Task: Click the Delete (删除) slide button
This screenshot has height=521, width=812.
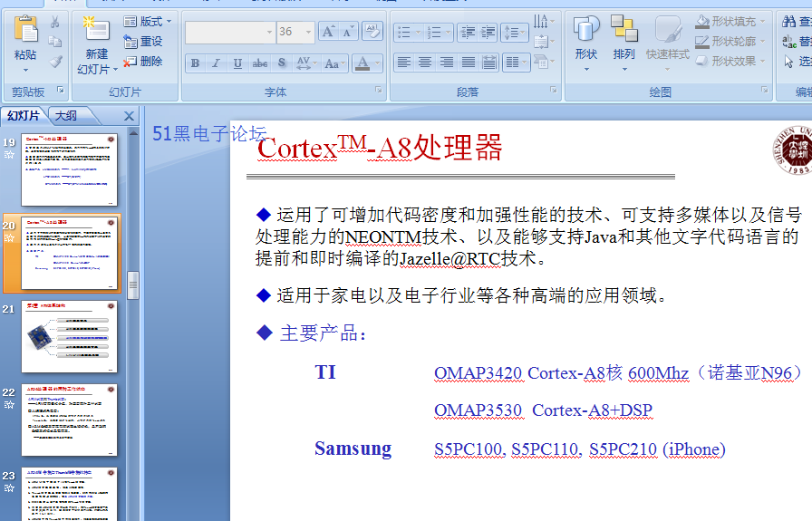Action: pos(143,61)
